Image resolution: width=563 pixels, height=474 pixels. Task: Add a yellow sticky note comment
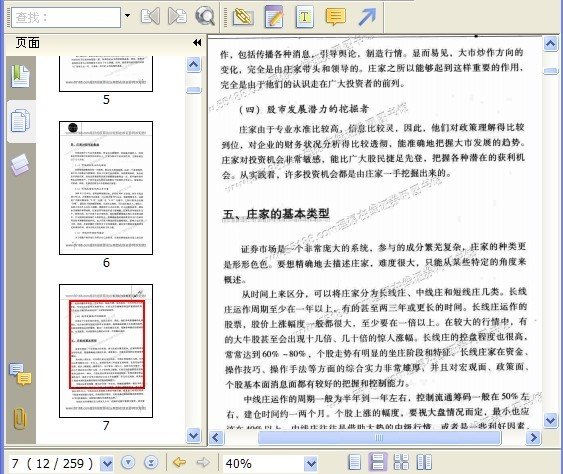pyautogui.click(x=335, y=17)
